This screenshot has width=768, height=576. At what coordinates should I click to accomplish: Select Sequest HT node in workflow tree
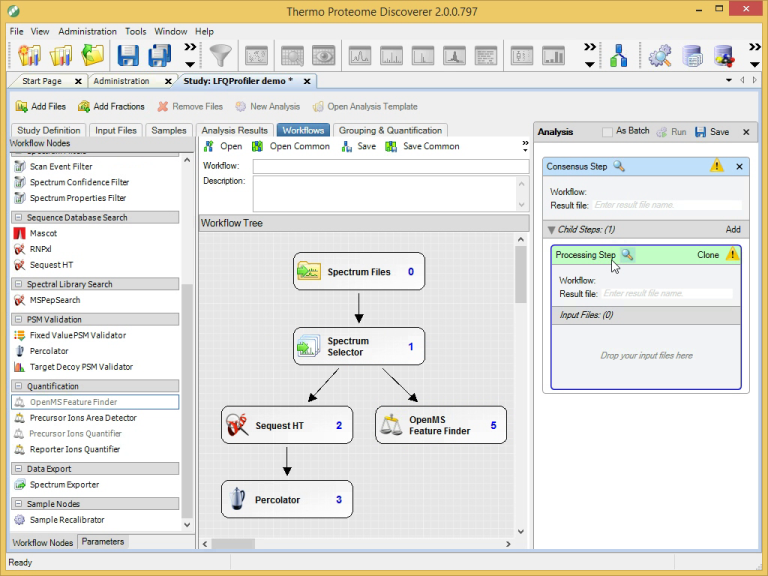click(x=287, y=425)
